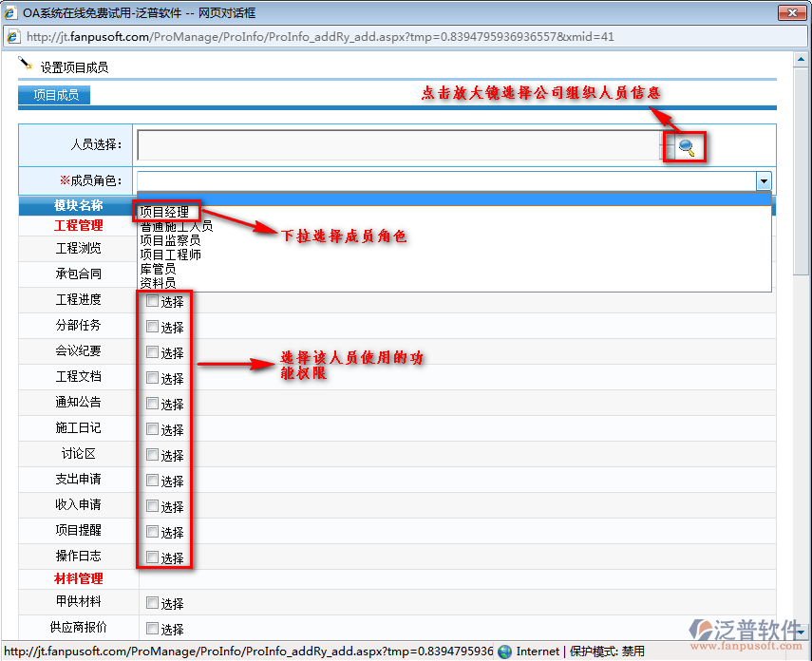The image size is (812, 661).
Task: Choose 项目经理 from role list
Action: pos(164,212)
